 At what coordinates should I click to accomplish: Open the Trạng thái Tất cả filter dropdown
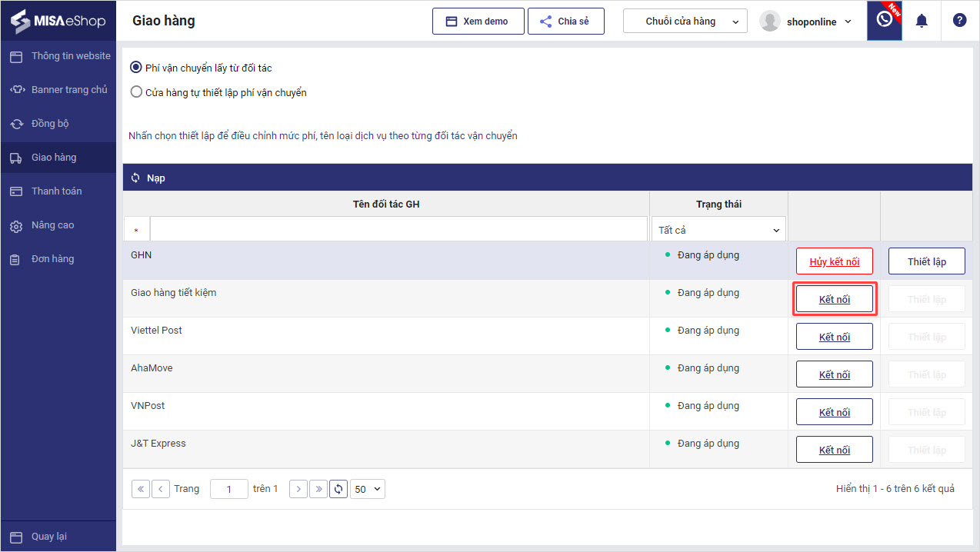(x=718, y=229)
